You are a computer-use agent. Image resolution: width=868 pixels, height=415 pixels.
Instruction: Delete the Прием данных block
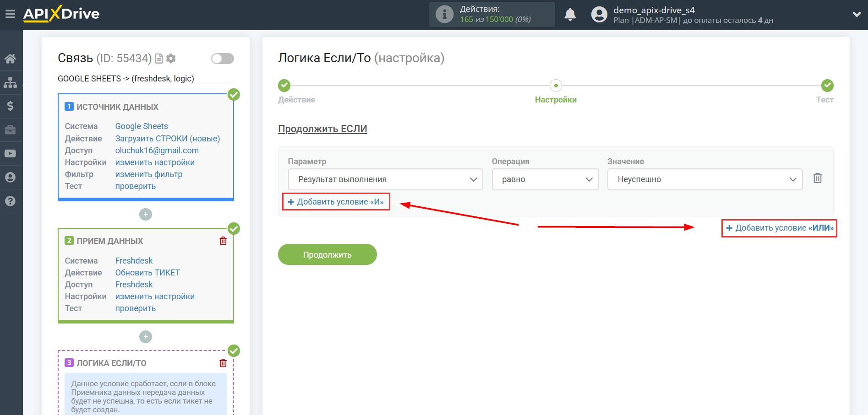point(223,241)
